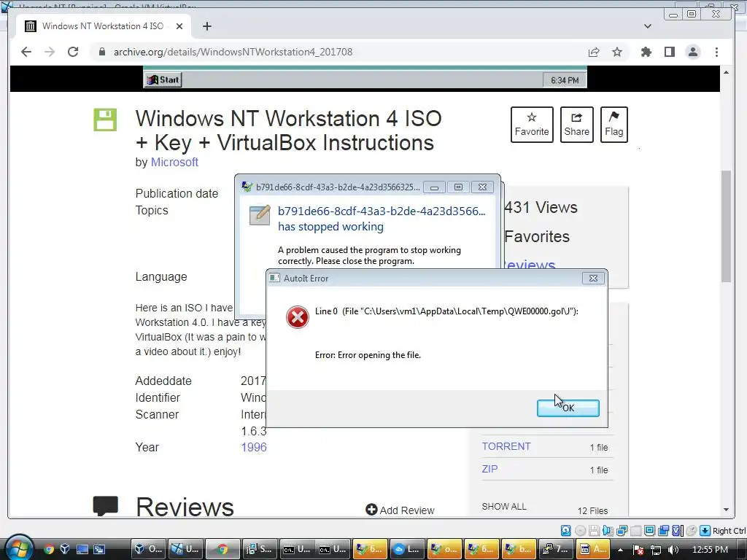Click VirtualBox floppy disk status icon

pyautogui.click(x=594, y=531)
